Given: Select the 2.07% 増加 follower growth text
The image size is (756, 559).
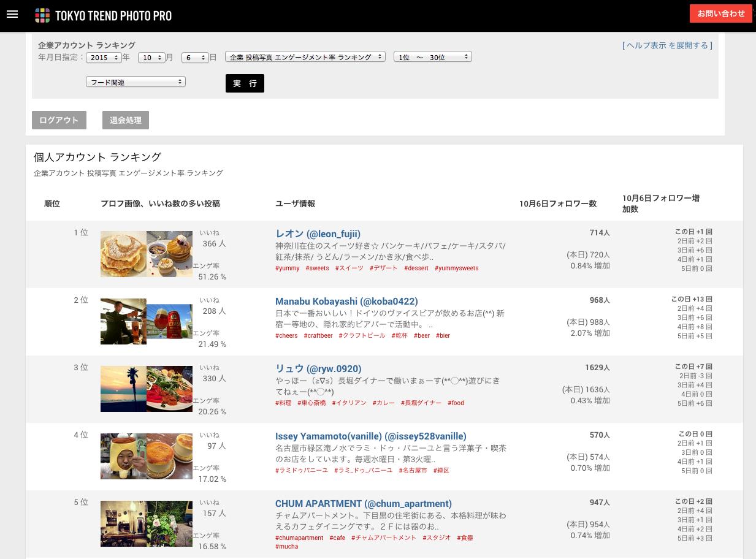Looking at the screenshot, I should [590, 333].
